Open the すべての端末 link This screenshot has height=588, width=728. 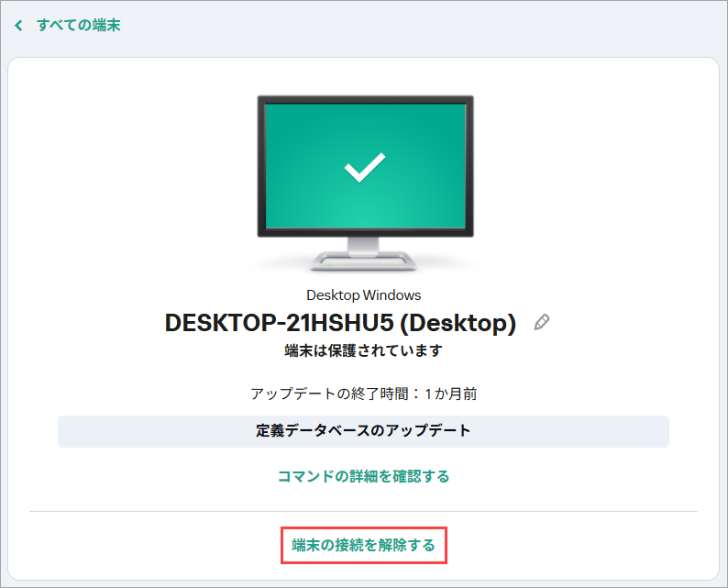point(79,25)
